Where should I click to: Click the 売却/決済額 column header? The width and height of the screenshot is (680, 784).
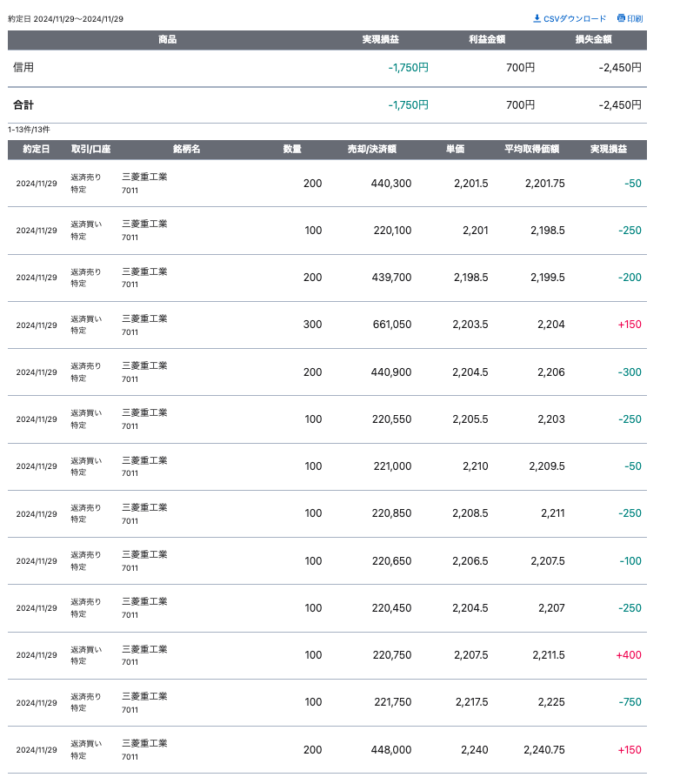371,150
